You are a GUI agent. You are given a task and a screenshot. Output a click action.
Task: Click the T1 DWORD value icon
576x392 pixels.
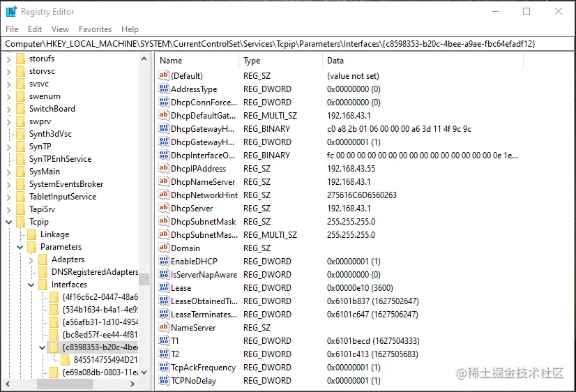click(163, 340)
